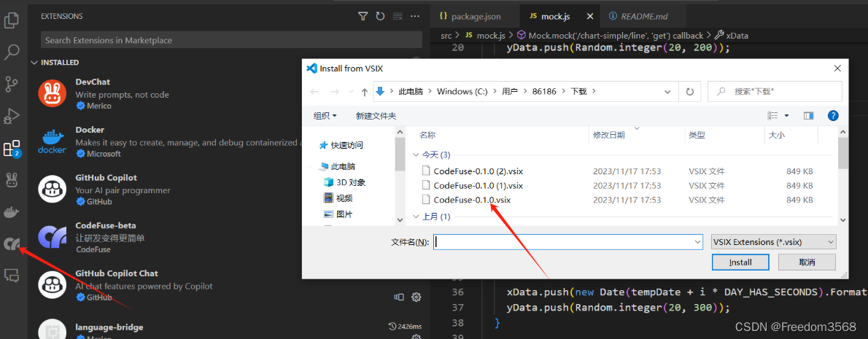Select the 视频 tree item
868x339 pixels.
click(x=344, y=198)
